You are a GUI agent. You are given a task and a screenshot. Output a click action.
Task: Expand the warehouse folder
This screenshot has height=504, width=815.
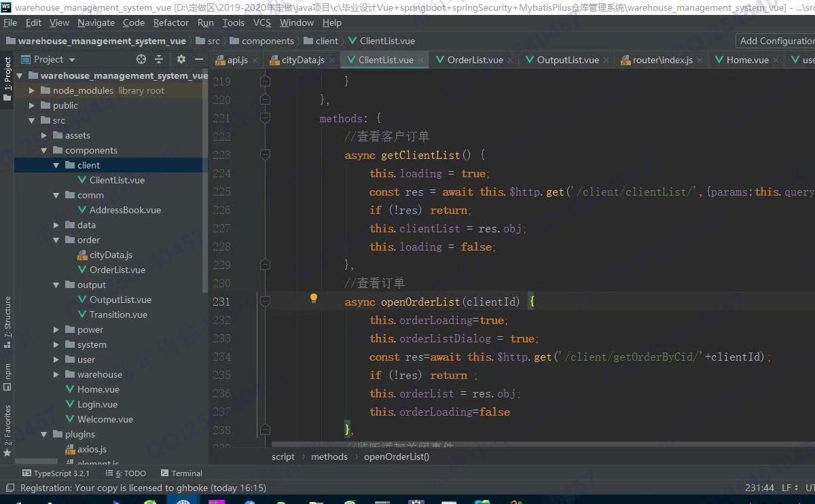(56, 374)
